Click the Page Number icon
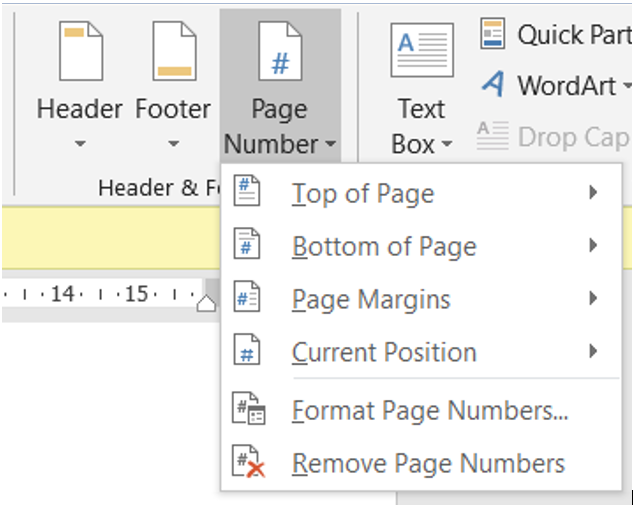 point(280,52)
